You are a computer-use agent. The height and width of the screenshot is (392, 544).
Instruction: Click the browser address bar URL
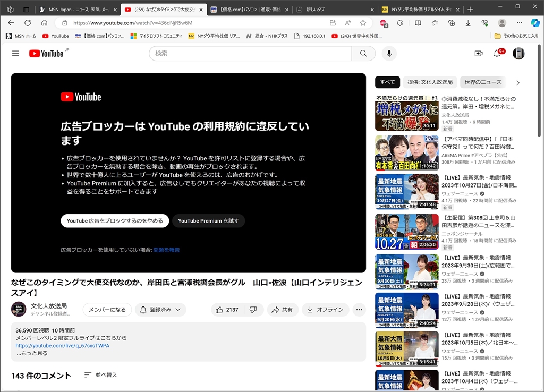(133, 23)
